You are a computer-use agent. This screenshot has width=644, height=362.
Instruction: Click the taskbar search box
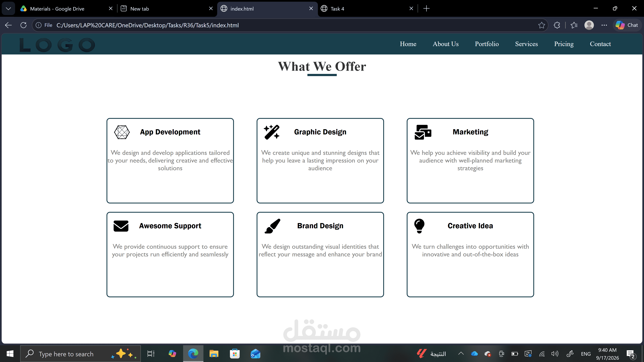coord(80,354)
